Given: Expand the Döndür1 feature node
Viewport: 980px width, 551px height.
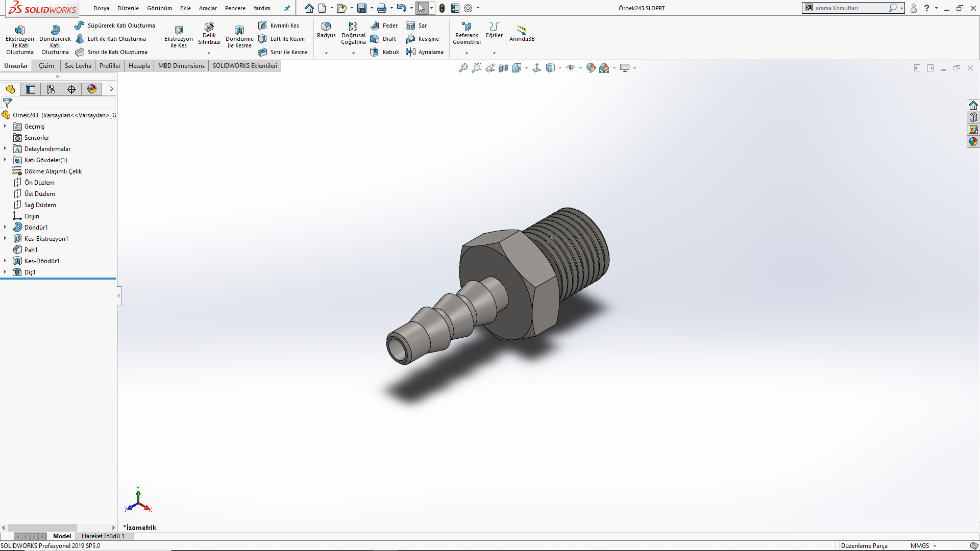Looking at the screenshot, I should 5,228.
